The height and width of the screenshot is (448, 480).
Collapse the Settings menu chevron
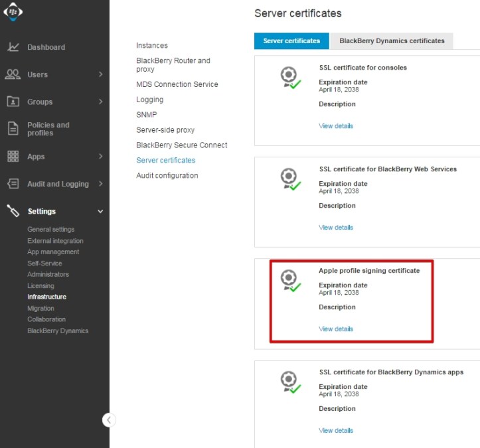point(101,211)
